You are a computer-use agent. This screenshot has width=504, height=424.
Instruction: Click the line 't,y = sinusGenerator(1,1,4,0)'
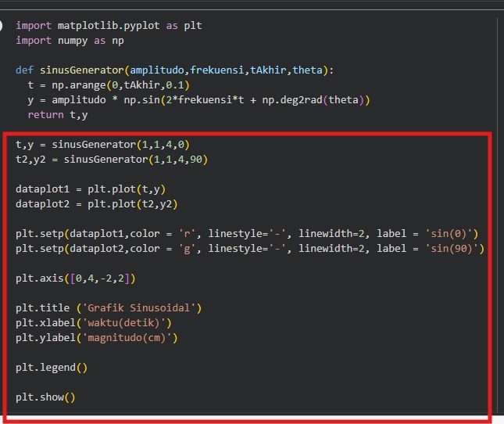tap(102, 145)
